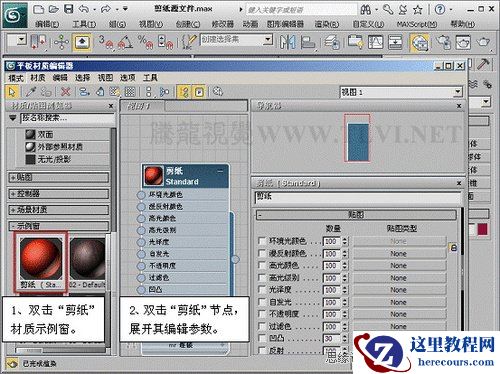Open the 选择 menu in material editor
This screenshot has height=374, width=500.
(x=82, y=78)
